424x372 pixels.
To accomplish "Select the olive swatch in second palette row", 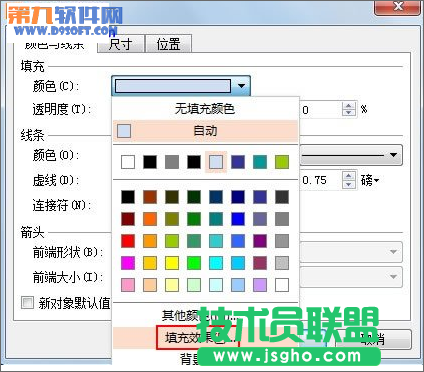I will pyautogui.click(x=172, y=219).
